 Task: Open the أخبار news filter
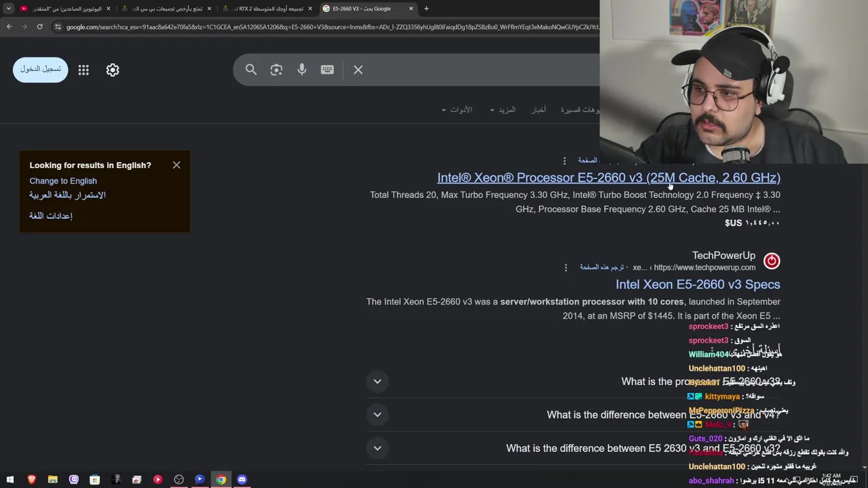(x=538, y=110)
